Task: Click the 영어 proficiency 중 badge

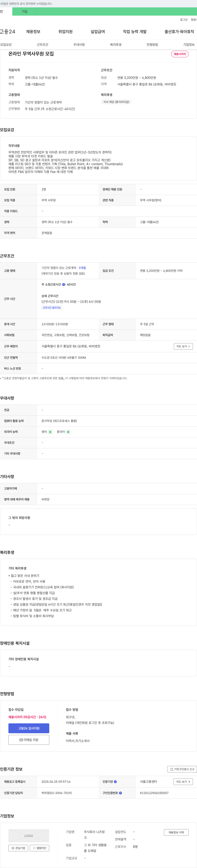Action: (x=50, y=432)
